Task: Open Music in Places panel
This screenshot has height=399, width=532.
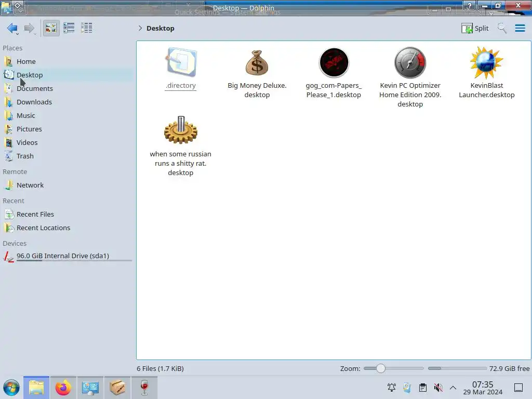Action: pos(67,116)
